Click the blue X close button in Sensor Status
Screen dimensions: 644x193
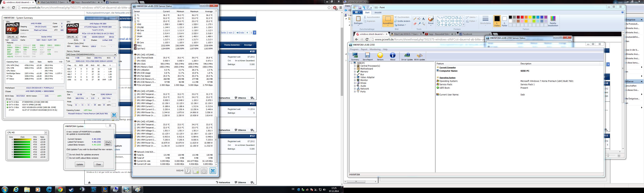pos(213,171)
